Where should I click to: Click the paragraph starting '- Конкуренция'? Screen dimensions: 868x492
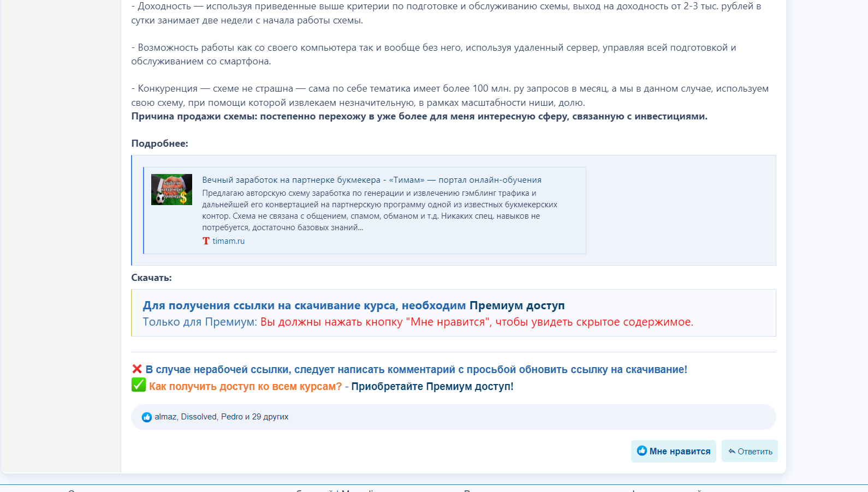(450, 95)
